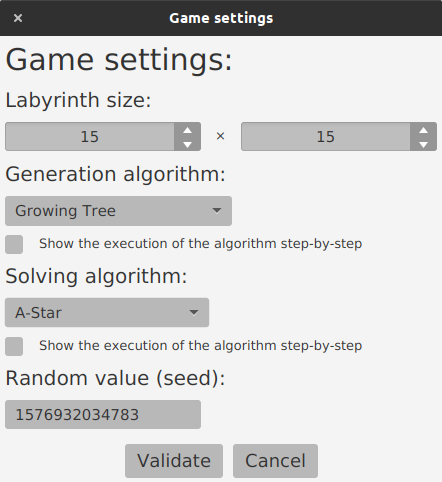Open the A-Star solving algorithm dropdown

[107, 313]
